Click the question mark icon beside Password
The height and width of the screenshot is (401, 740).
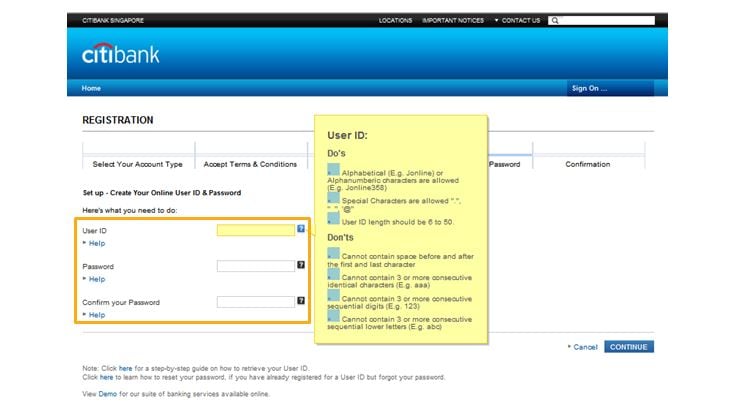pyautogui.click(x=301, y=265)
